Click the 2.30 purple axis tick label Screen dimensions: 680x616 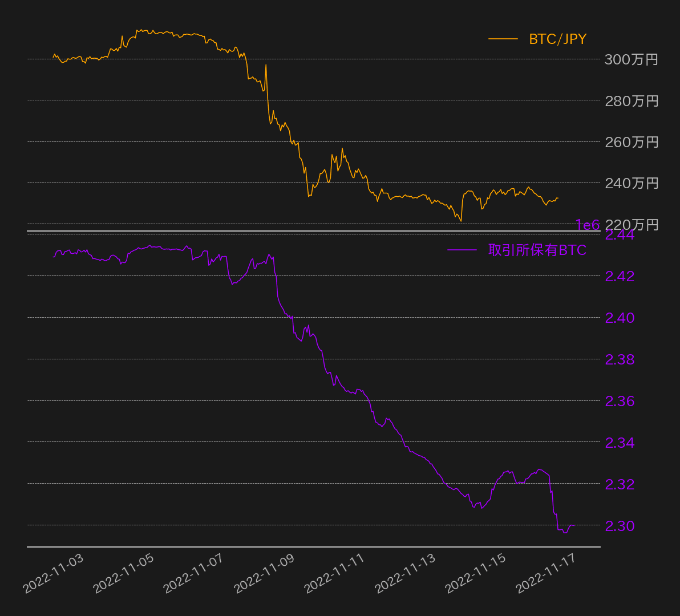620,526
